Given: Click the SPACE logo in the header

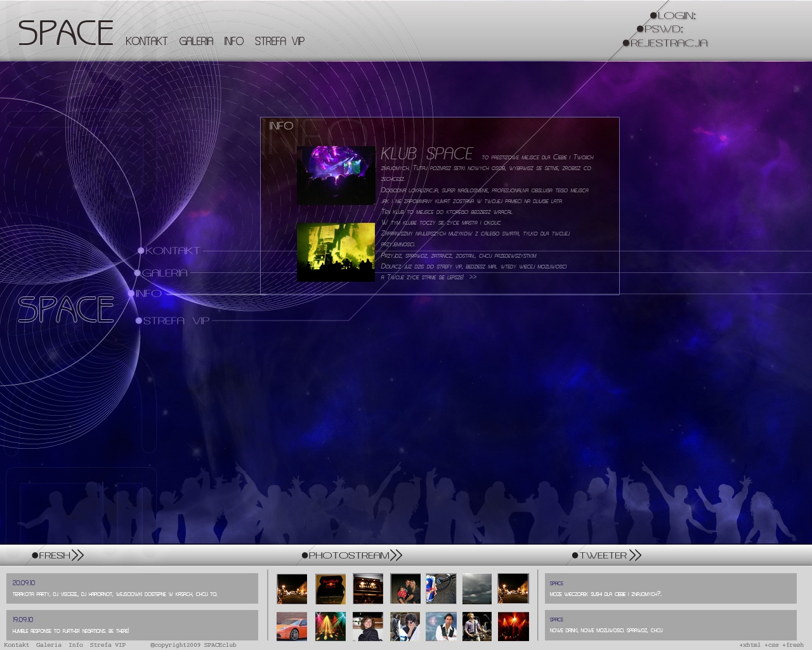Looking at the screenshot, I should coord(66,33).
